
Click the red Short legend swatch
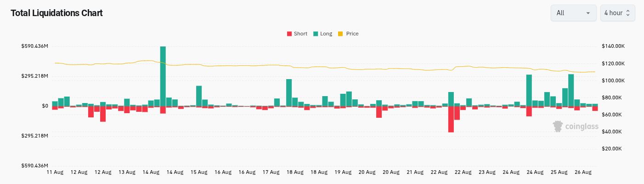click(289, 34)
